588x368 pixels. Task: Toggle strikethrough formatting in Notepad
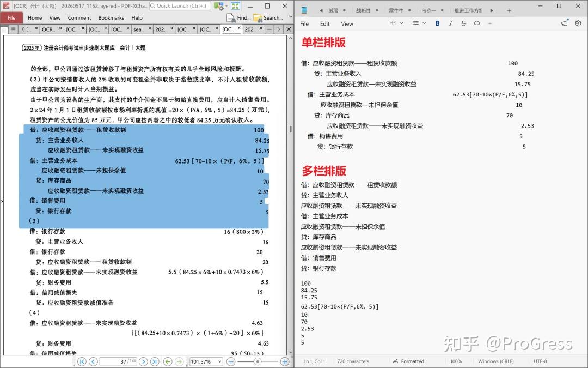pos(463,23)
